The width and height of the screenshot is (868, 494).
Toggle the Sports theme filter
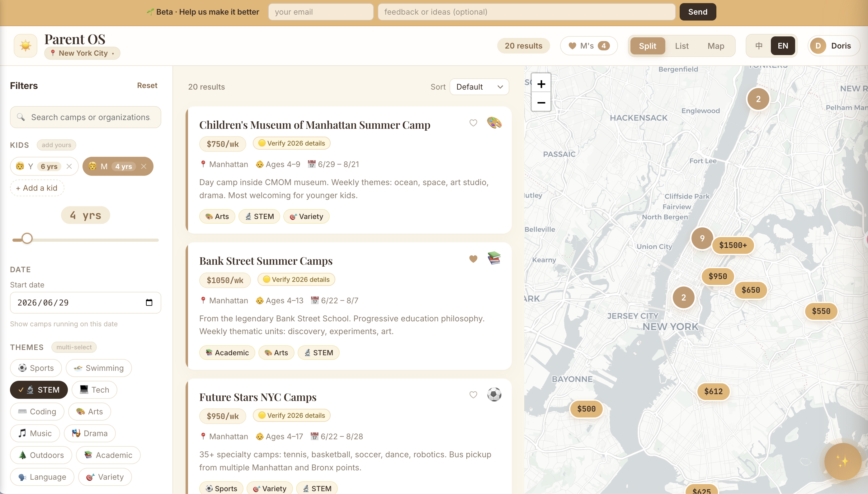click(x=36, y=368)
